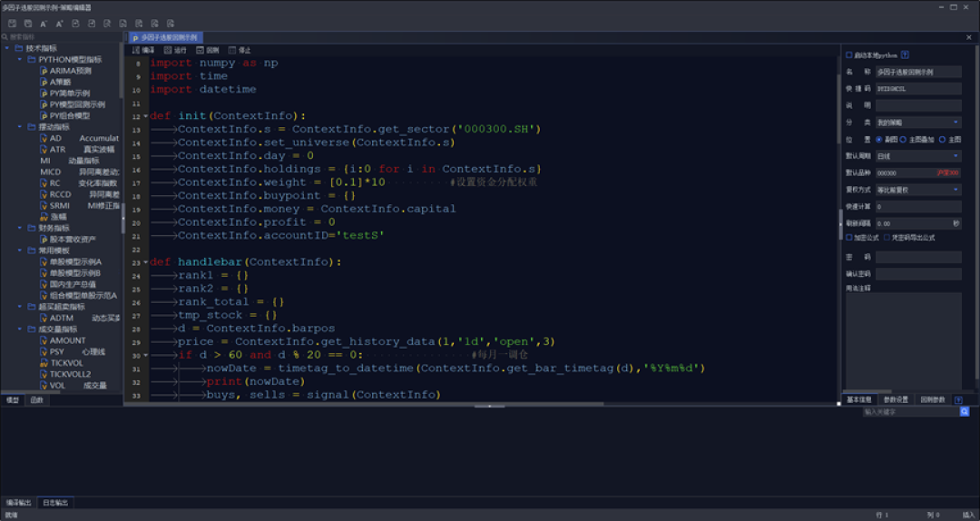This screenshot has width=980, height=521.
Task: Click the help icon beside 启动本地python
Action: pyautogui.click(x=905, y=55)
